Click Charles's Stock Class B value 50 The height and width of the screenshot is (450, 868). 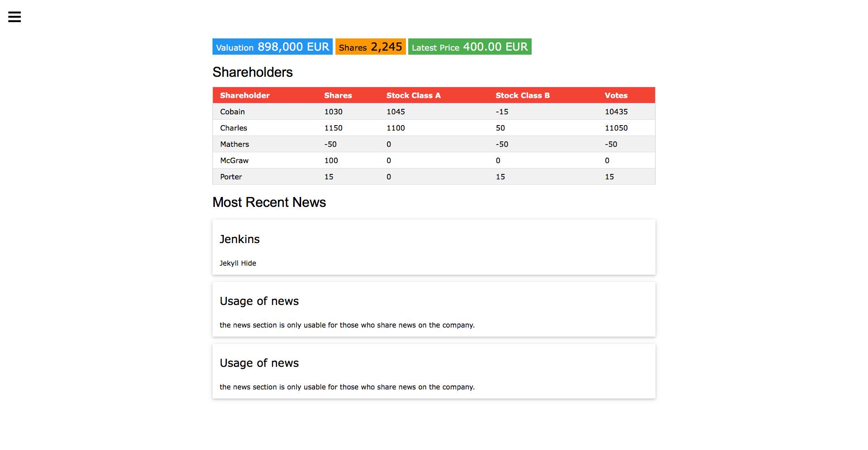click(500, 128)
